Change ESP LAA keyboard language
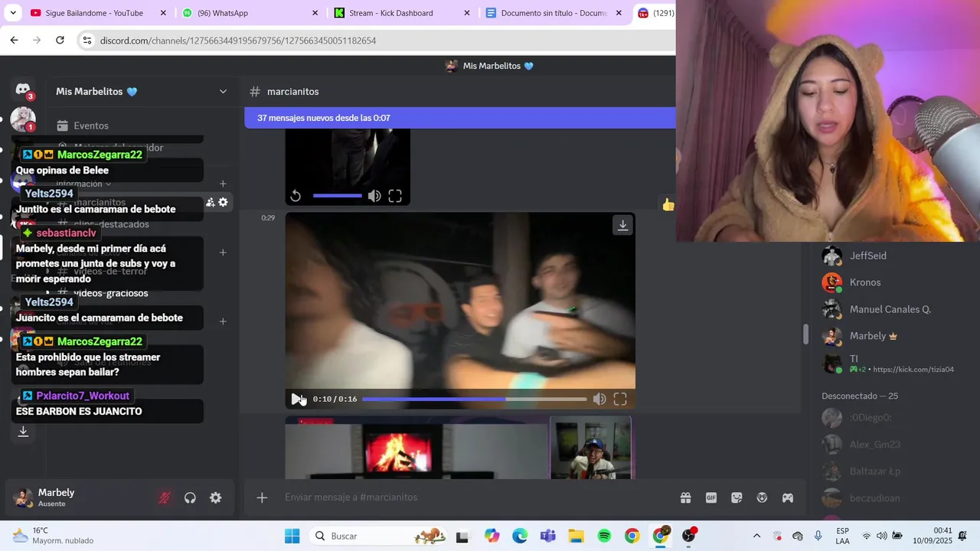The height and width of the screenshot is (551, 980). 842,536
